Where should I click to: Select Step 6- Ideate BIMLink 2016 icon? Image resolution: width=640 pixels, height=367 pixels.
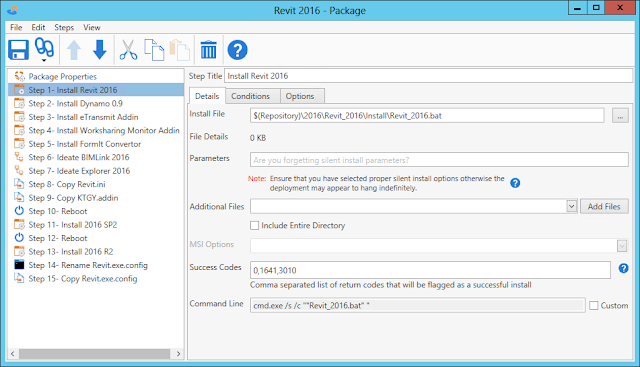[19, 157]
